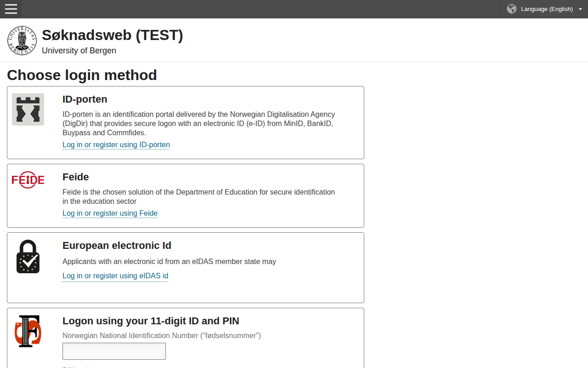Click the language selector chevron arrow
588x368 pixels.
[x=580, y=9]
